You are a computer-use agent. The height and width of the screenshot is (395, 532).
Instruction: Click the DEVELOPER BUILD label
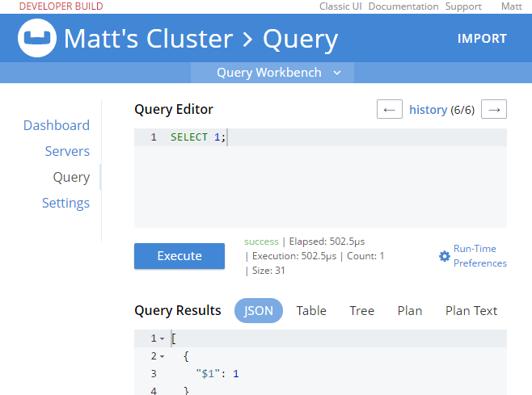point(61,6)
